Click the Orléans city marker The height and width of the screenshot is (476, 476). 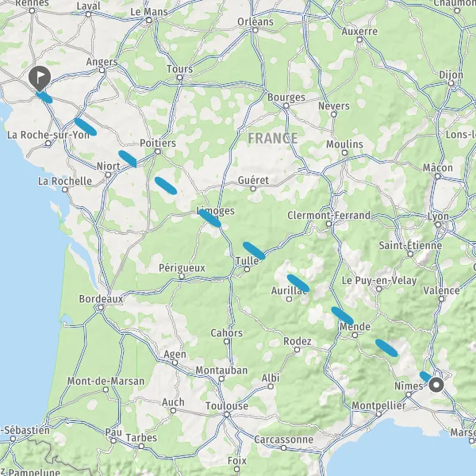(x=255, y=30)
